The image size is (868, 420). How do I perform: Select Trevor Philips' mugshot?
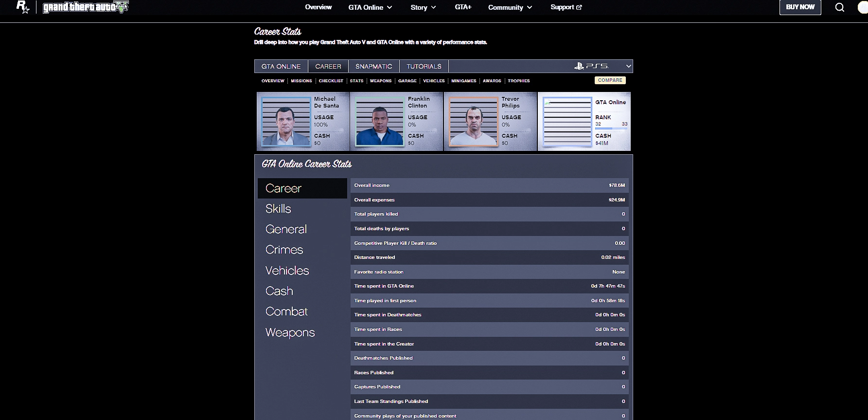pos(473,121)
